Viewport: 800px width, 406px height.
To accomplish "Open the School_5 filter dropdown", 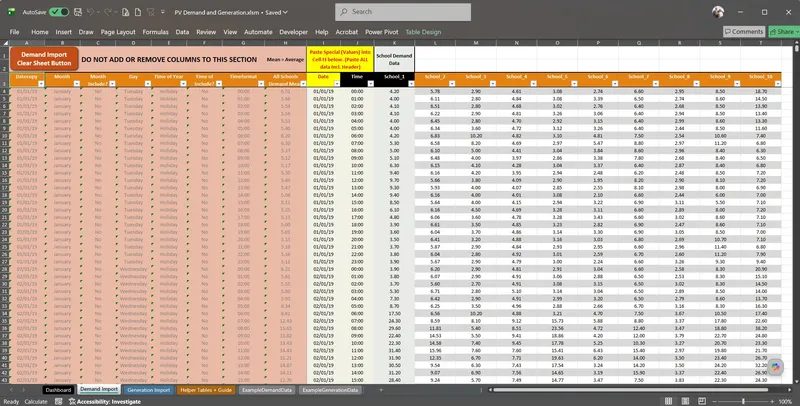I will [574, 84].
